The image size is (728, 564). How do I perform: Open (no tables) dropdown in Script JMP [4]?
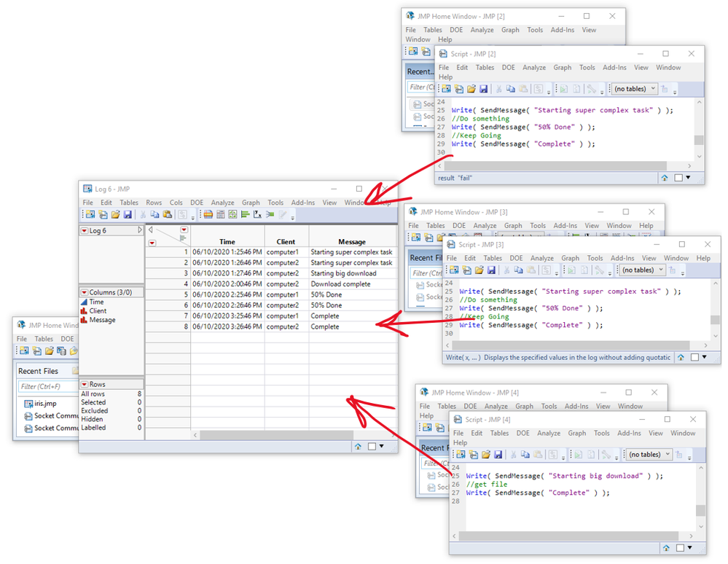(x=649, y=455)
